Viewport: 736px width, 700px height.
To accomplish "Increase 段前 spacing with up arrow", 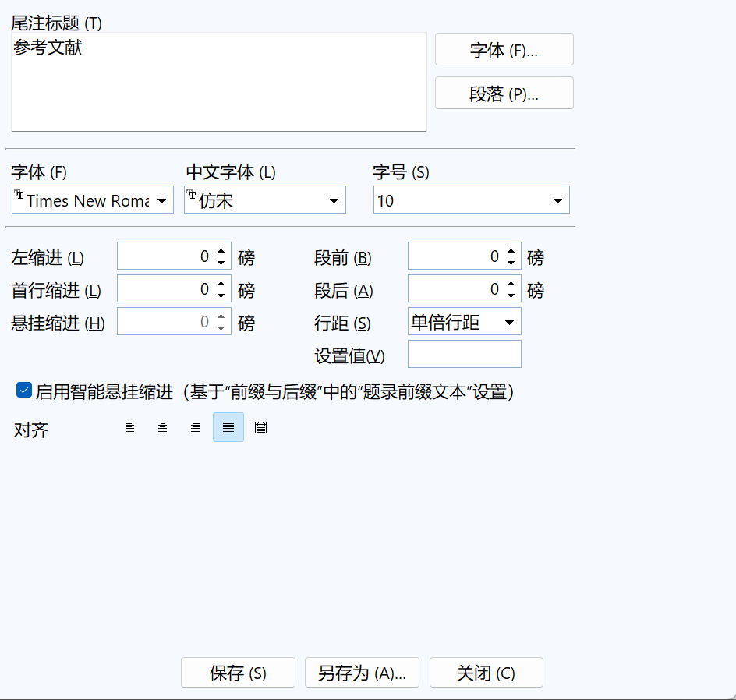I will click(x=511, y=251).
